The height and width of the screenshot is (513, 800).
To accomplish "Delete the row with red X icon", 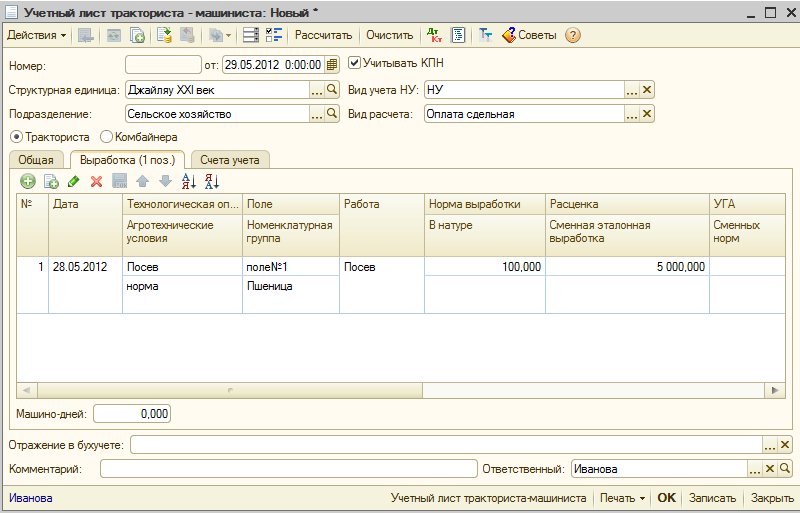I will [x=97, y=181].
